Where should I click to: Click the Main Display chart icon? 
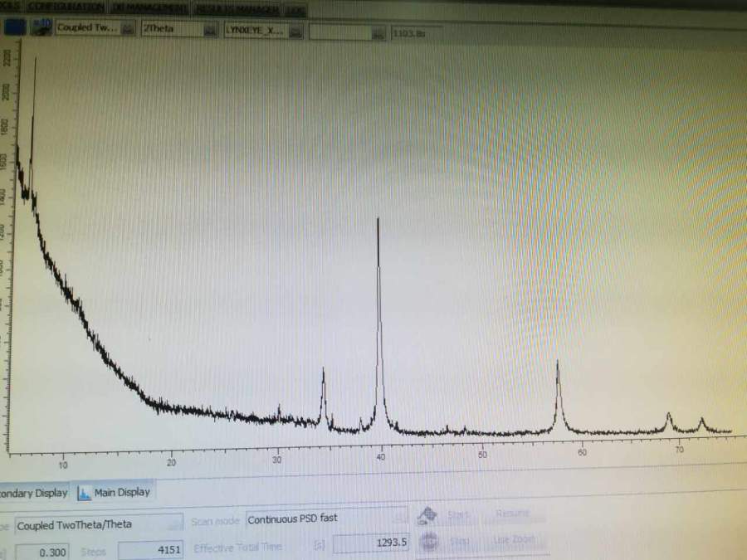85,494
